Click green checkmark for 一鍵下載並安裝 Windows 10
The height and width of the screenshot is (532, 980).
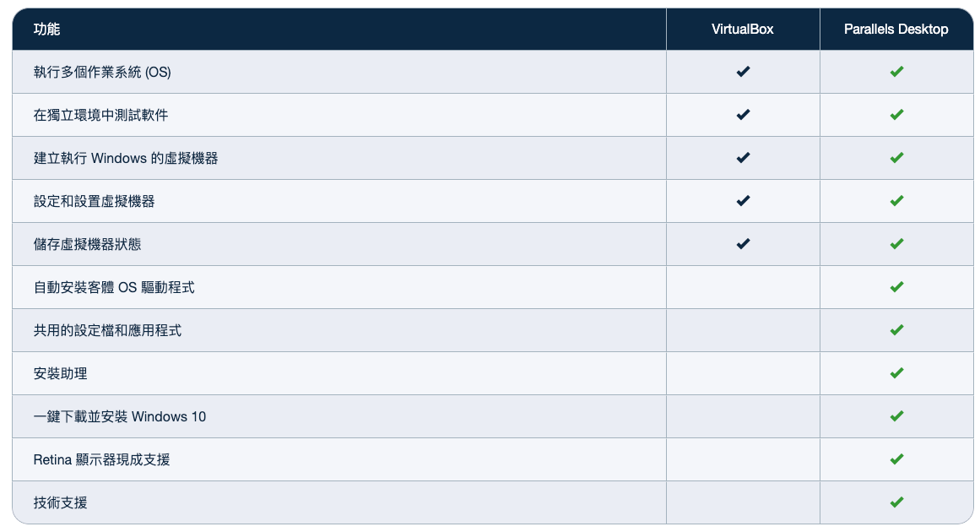click(x=896, y=416)
